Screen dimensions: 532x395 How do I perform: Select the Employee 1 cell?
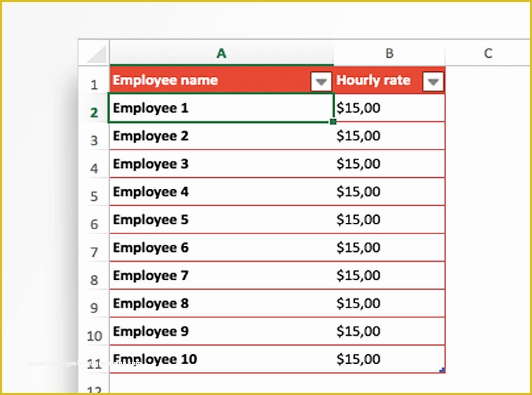[x=222, y=108]
